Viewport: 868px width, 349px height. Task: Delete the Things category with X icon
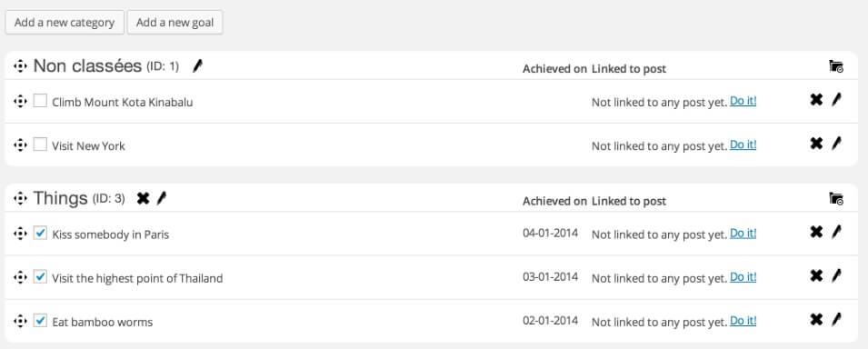143,198
